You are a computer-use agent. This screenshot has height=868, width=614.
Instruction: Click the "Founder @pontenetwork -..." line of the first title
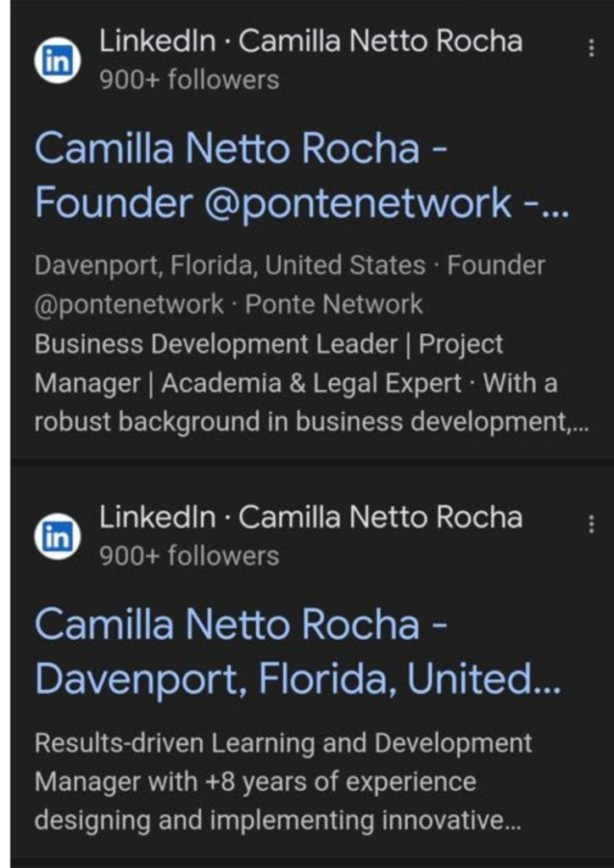pyautogui.click(x=302, y=203)
